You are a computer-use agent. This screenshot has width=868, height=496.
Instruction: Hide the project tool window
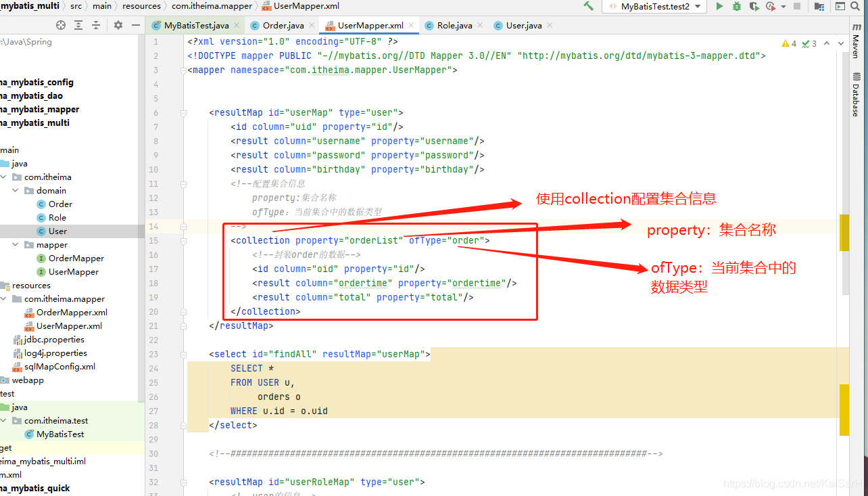136,25
